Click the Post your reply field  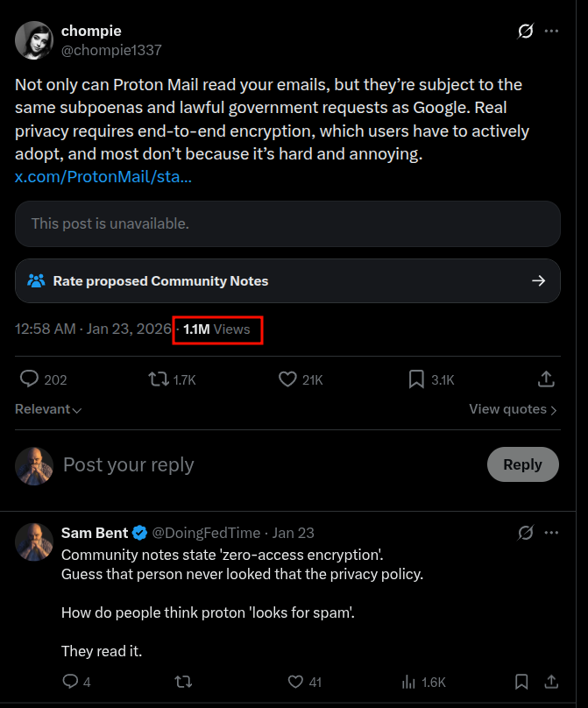[x=263, y=464]
